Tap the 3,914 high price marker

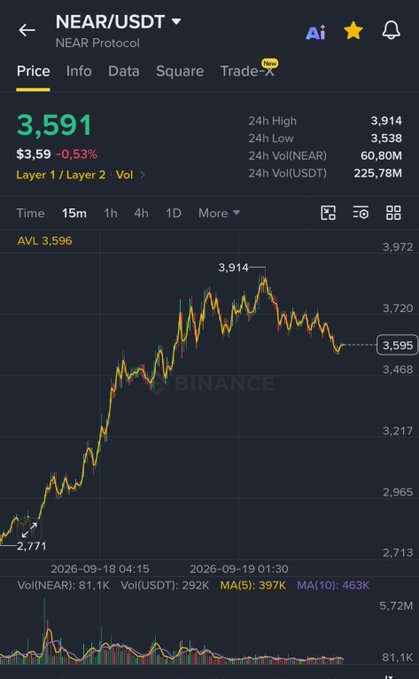tap(233, 268)
